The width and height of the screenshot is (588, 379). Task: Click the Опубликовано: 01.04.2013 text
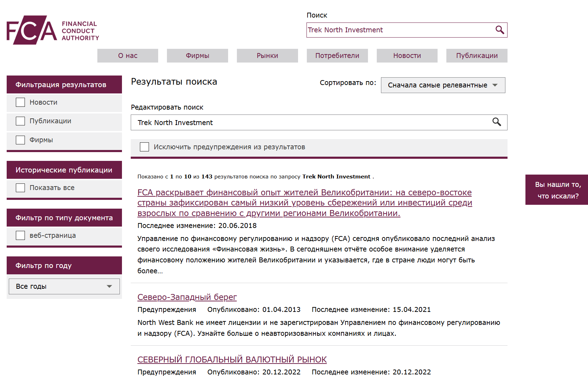pos(254,309)
